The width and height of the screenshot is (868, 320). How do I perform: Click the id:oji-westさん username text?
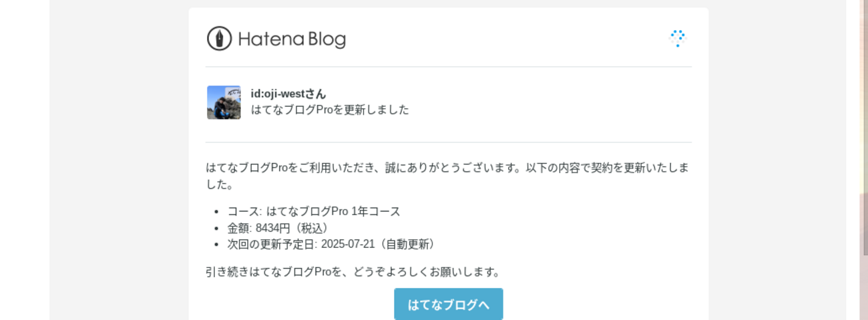288,94
